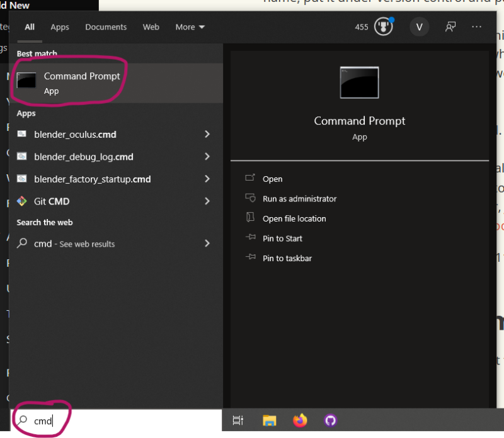The image size is (504, 438).
Task: Click the Git CMD app icon
Action: click(22, 201)
